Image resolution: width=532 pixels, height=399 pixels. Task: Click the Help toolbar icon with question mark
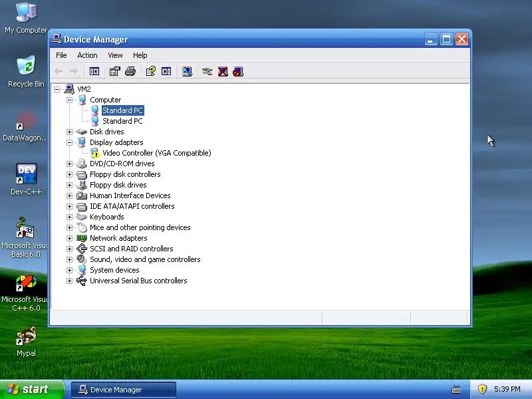[151, 71]
